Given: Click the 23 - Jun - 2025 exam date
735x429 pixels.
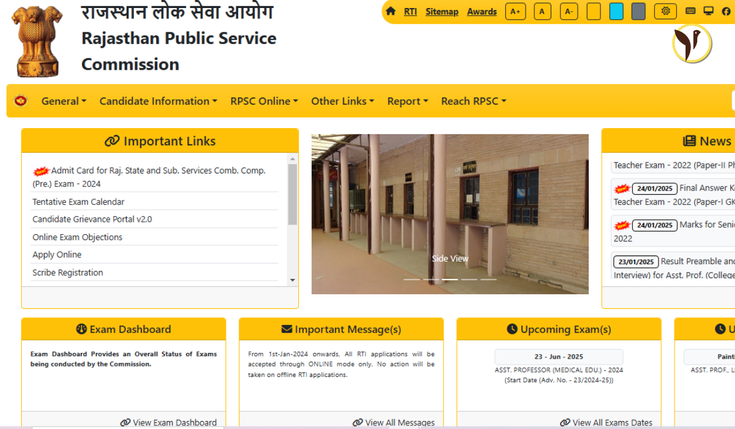Looking at the screenshot, I should 559,357.
